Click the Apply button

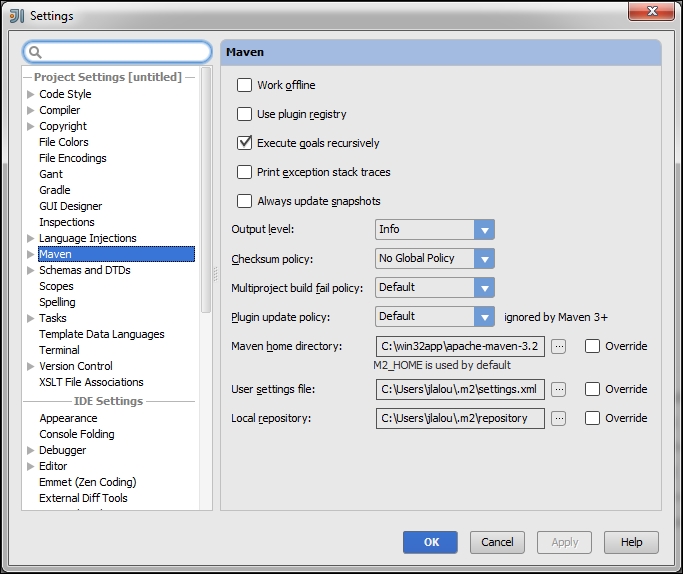pos(565,543)
